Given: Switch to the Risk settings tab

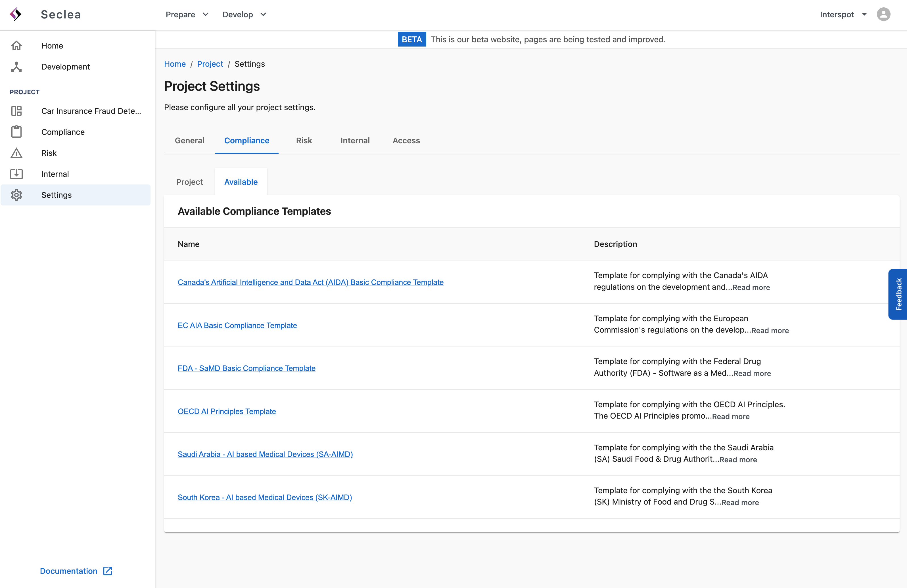Looking at the screenshot, I should [304, 140].
